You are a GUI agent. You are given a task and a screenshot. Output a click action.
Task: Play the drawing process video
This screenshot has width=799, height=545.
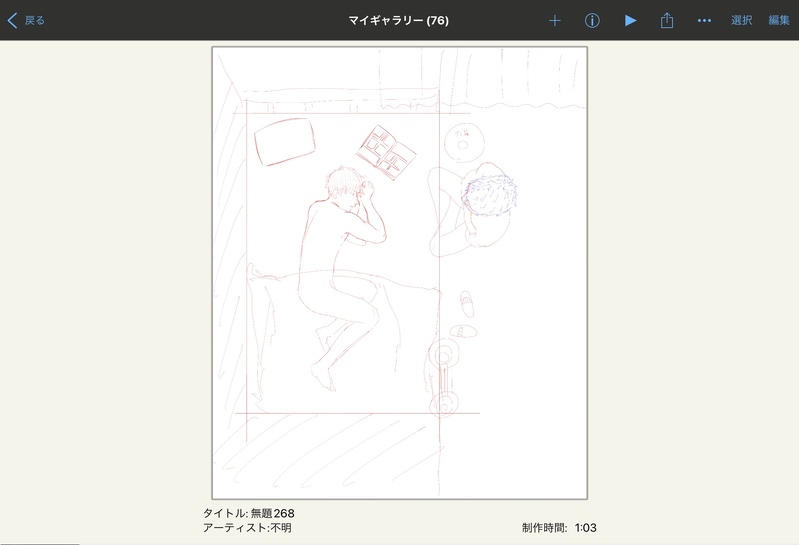pyautogui.click(x=630, y=20)
